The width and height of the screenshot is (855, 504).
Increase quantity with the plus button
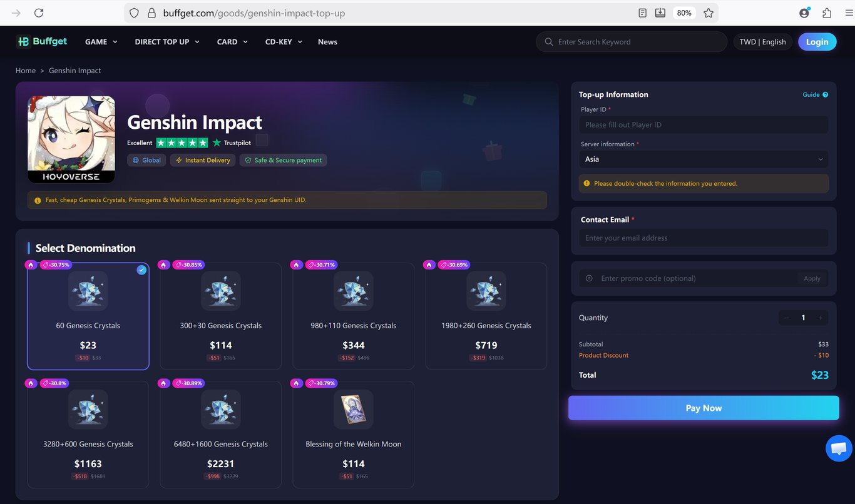pos(821,318)
